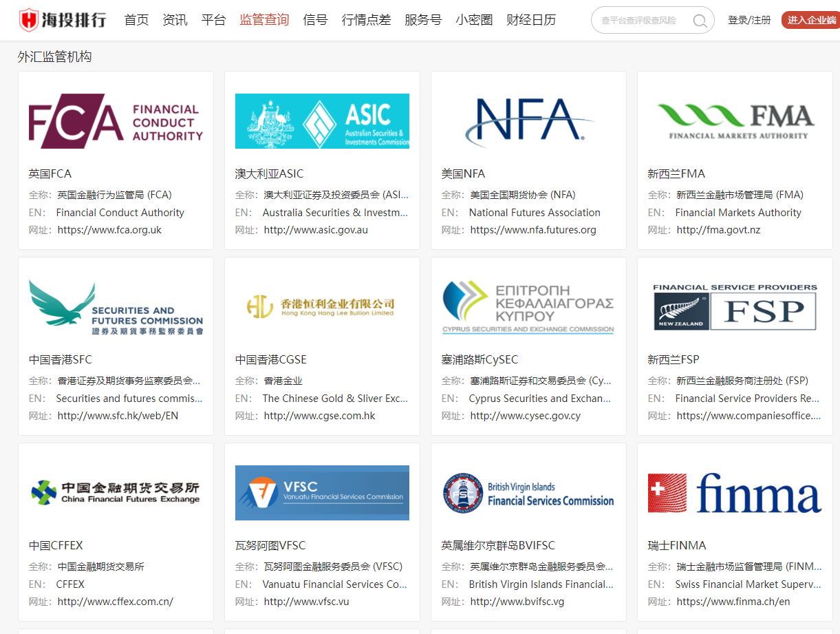Click the 进入企业端 button

(x=812, y=20)
